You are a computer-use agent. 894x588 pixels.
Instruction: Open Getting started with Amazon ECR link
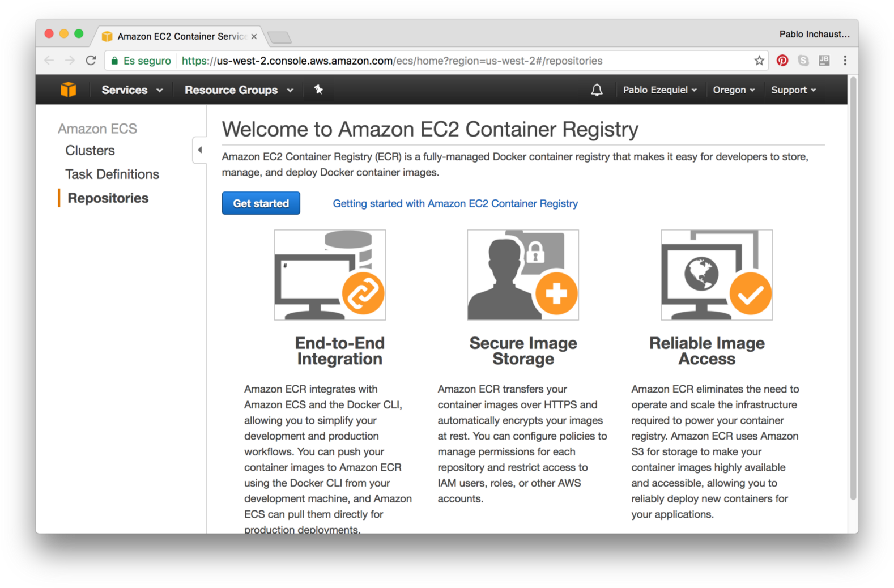click(455, 203)
